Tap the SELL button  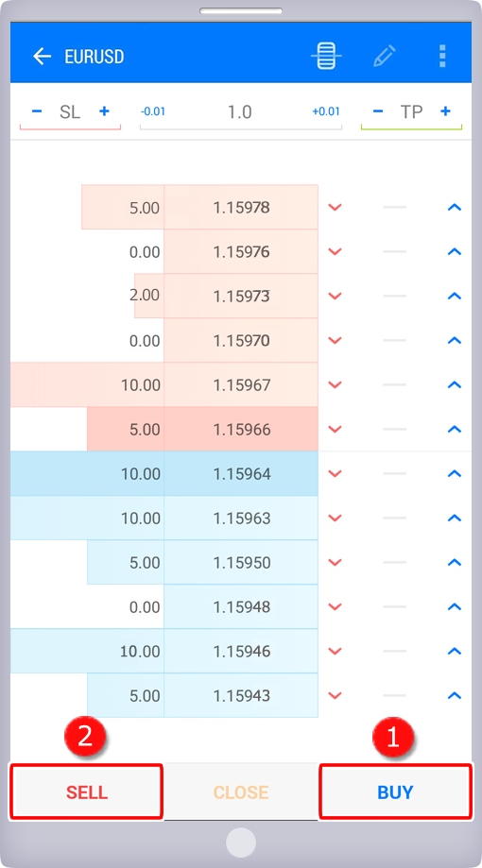coord(86,791)
